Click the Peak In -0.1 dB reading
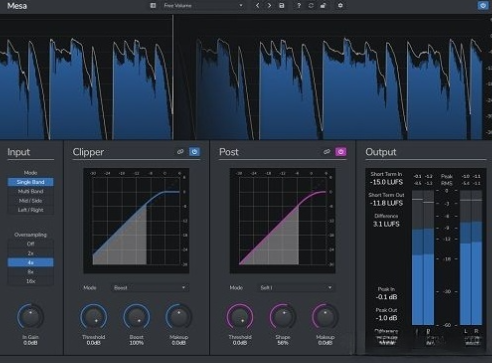Image resolution: width=492 pixels, height=363 pixels. pos(386,297)
